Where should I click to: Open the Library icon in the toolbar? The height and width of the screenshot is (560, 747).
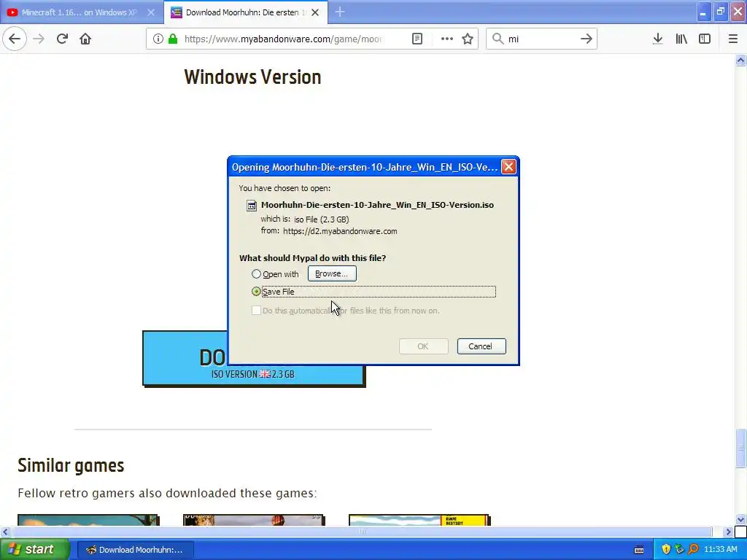click(x=681, y=39)
